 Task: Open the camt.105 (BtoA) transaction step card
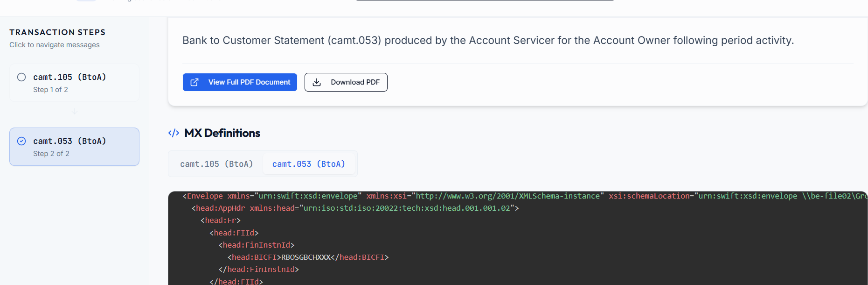point(74,83)
